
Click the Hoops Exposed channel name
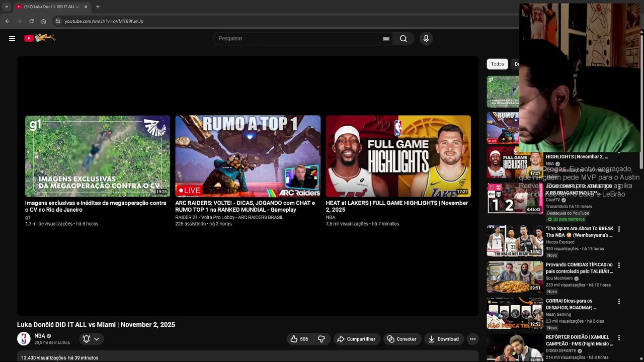[x=560, y=242]
